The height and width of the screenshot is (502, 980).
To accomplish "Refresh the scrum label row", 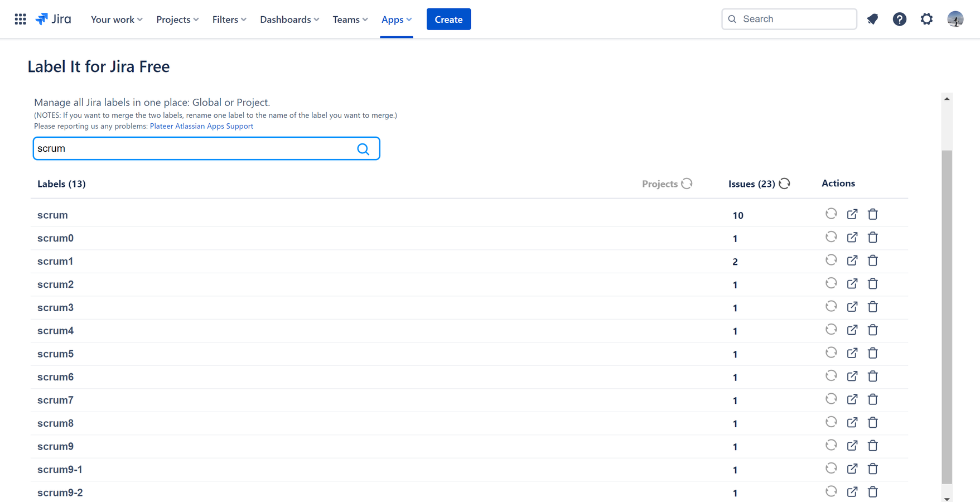I will coord(831,214).
